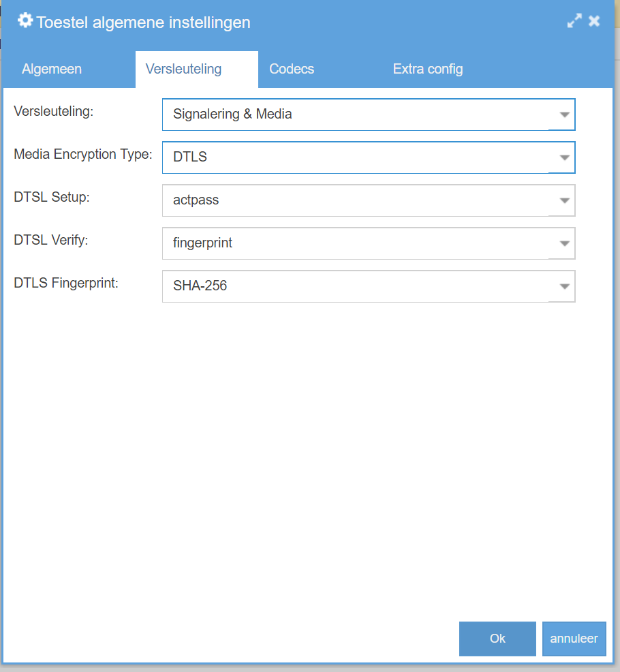Expand the DTSL Verify dropdown arrow
The width and height of the screenshot is (620, 672).
point(563,243)
